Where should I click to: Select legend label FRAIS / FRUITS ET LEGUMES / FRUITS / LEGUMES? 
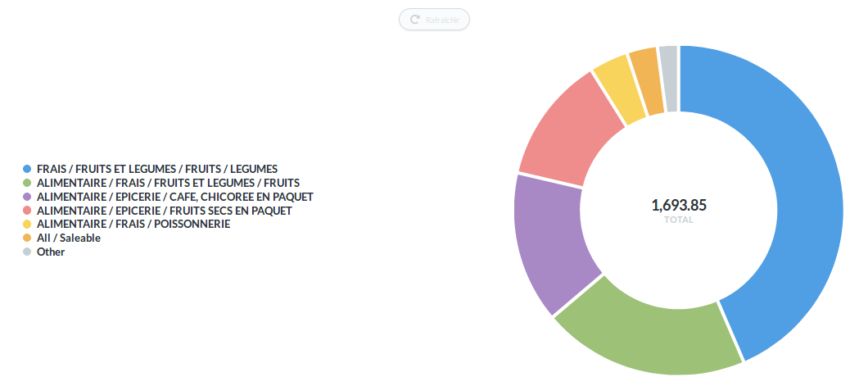157,169
